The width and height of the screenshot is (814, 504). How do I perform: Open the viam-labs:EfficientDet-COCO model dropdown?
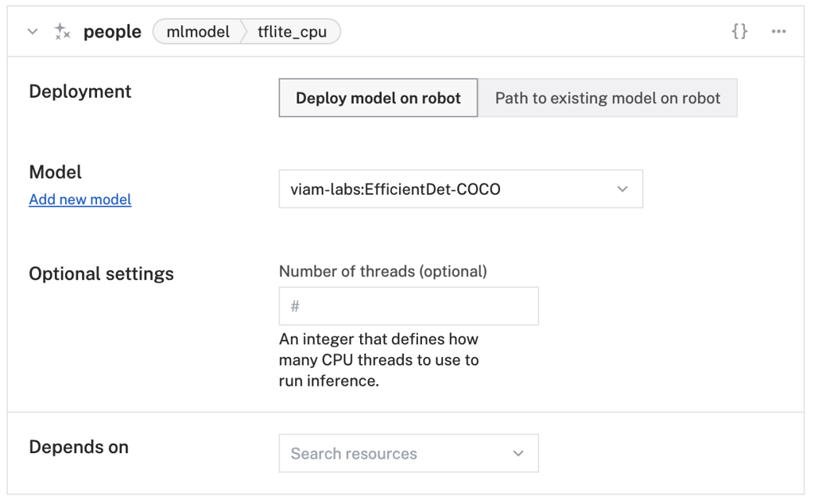point(461,188)
